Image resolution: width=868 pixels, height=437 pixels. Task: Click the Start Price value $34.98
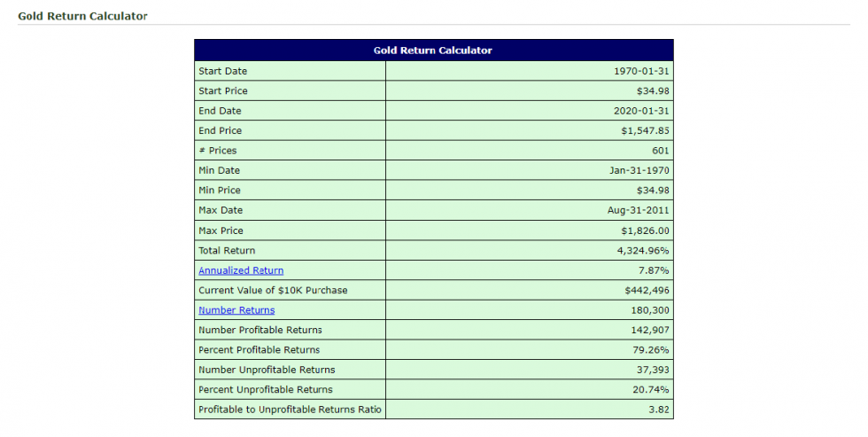tap(653, 91)
